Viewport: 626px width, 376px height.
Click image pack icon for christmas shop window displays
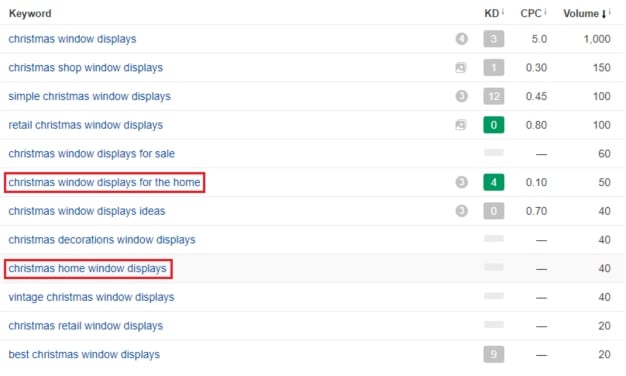tap(460, 67)
